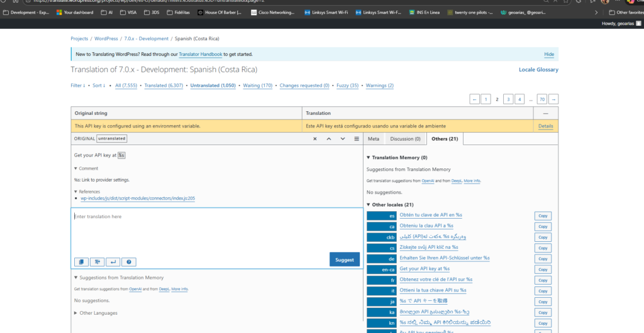Screen dimensions: 644x333
Task: Click the copy original string icon button
Action: 81,262
